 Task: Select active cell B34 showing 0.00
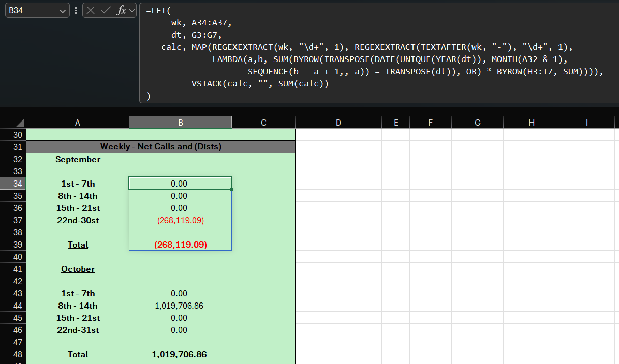pos(180,184)
